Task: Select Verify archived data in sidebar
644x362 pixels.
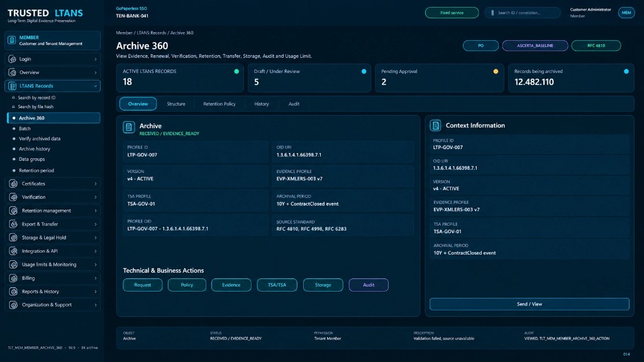Action: 40,139
